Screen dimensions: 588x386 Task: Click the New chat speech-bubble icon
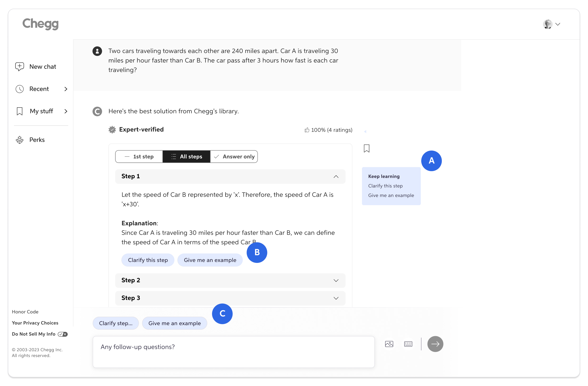pyautogui.click(x=19, y=67)
